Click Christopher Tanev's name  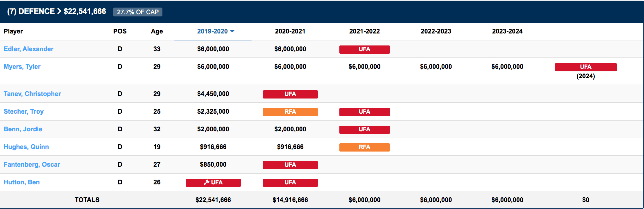click(32, 94)
